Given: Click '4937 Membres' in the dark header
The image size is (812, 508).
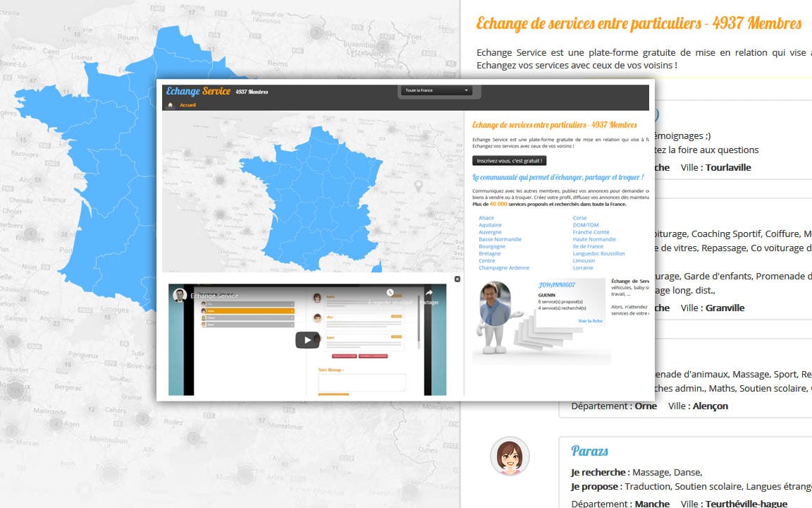Looking at the screenshot, I should coord(252,92).
